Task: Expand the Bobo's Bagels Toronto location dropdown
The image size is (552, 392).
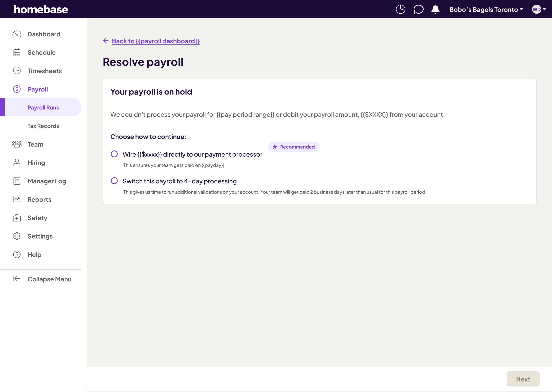Action: tap(486, 10)
